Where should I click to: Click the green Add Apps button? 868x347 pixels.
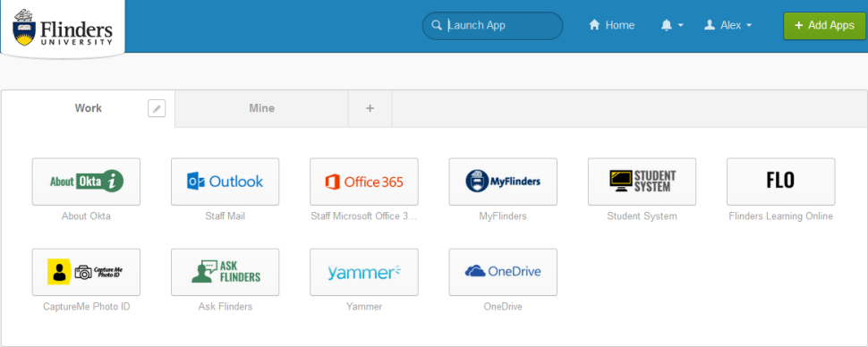point(824,25)
